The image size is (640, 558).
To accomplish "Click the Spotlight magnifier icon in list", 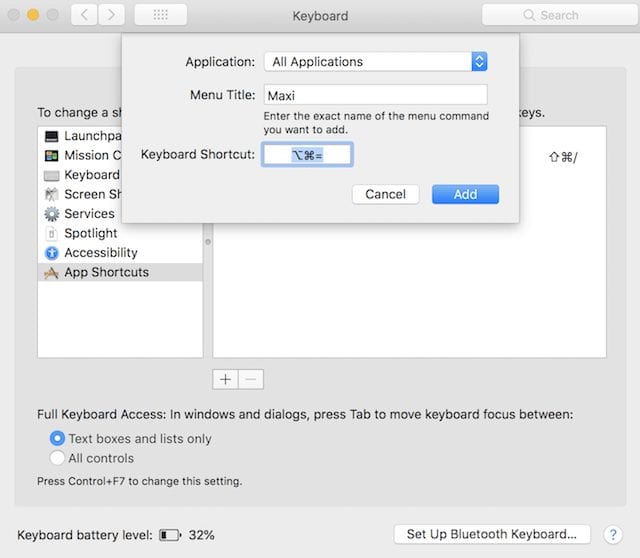I will point(52,233).
